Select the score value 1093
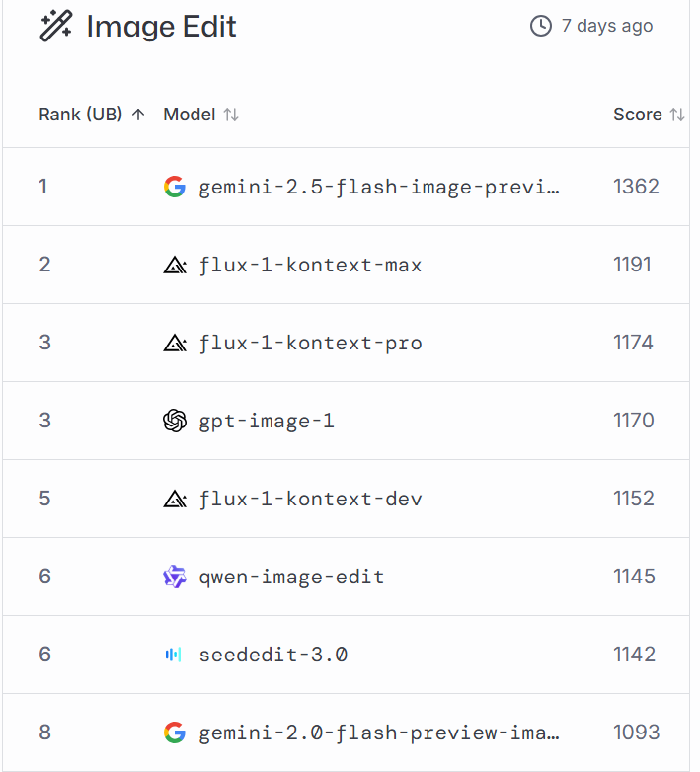Image resolution: width=700 pixels, height=772 pixels. [x=636, y=733]
